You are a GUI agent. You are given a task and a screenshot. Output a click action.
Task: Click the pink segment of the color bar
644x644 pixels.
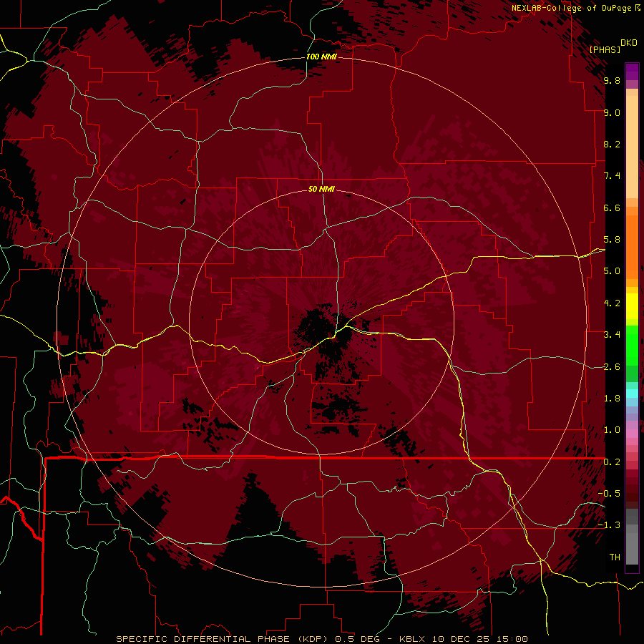(x=632, y=434)
